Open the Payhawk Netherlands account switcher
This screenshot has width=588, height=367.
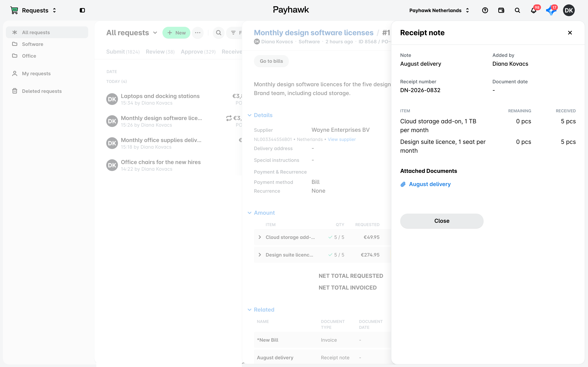(x=439, y=10)
